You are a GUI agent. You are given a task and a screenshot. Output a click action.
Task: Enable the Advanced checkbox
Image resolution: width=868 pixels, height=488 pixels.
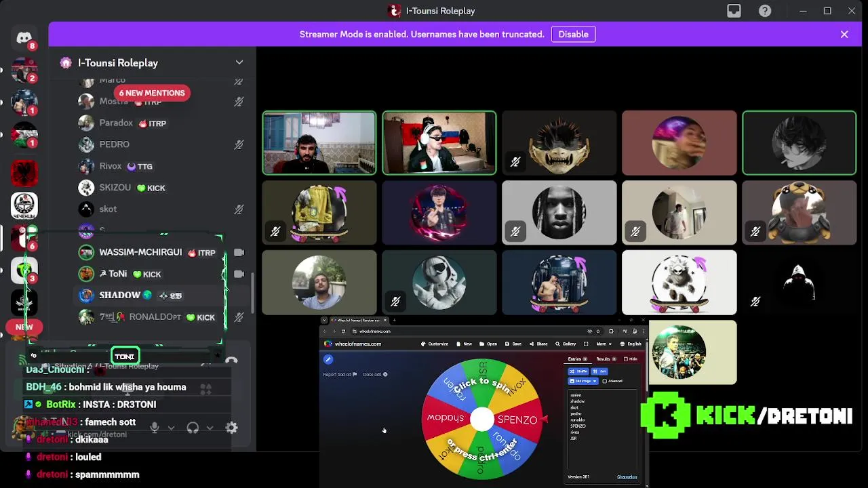click(x=604, y=381)
